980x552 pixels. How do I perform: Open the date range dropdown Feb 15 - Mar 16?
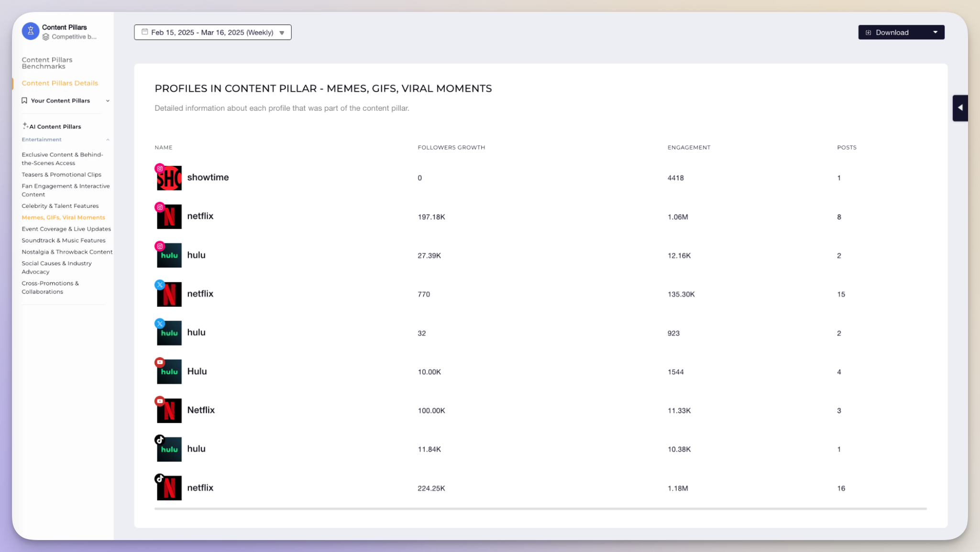(x=213, y=32)
